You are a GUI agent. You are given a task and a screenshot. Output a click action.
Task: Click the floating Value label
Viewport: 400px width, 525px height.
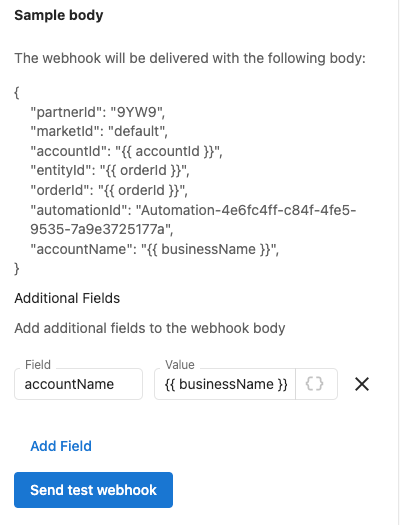click(x=180, y=365)
